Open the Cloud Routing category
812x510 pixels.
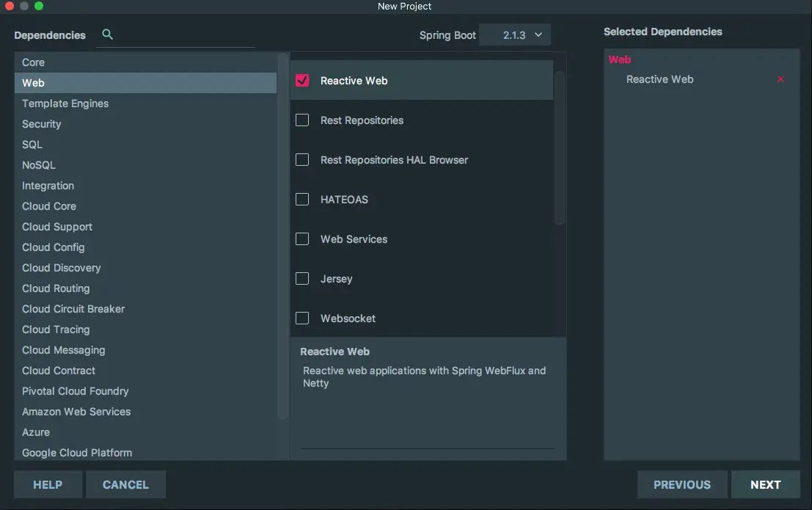point(145,288)
